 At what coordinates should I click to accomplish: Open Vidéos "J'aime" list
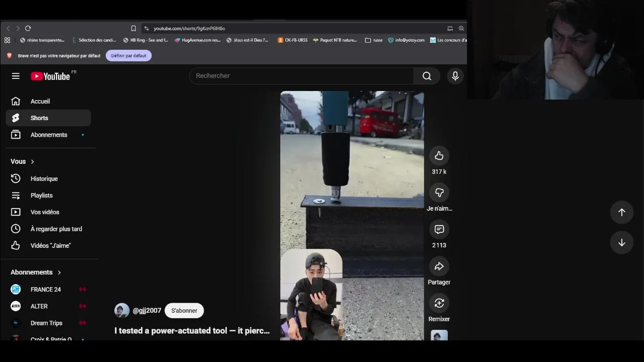(48, 245)
